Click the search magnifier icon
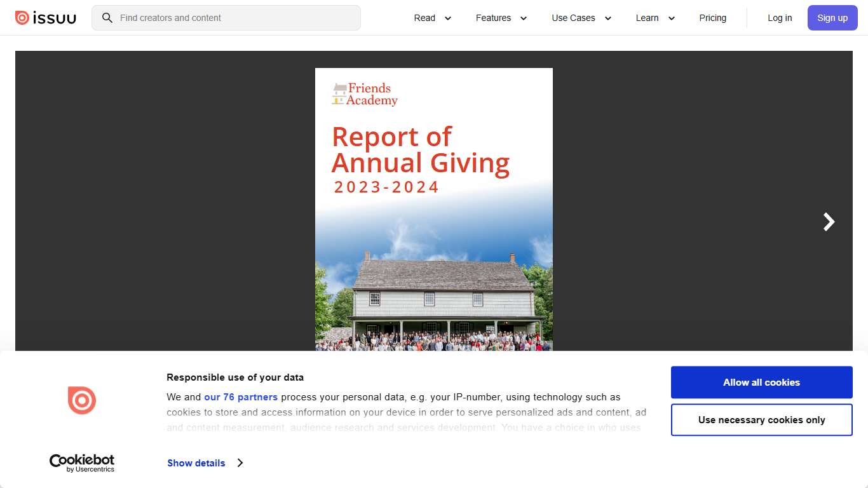Viewport: 868px width, 488px height. (107, 18)
